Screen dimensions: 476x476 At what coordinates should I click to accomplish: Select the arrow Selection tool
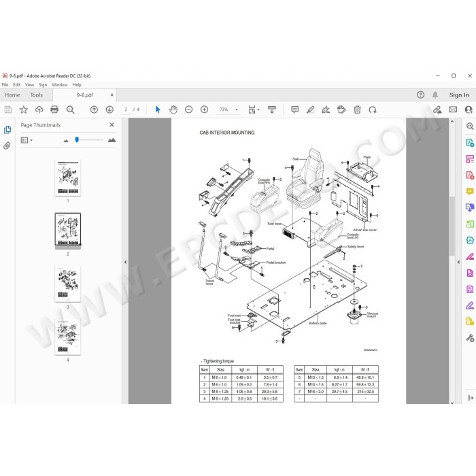pos(158,109)
